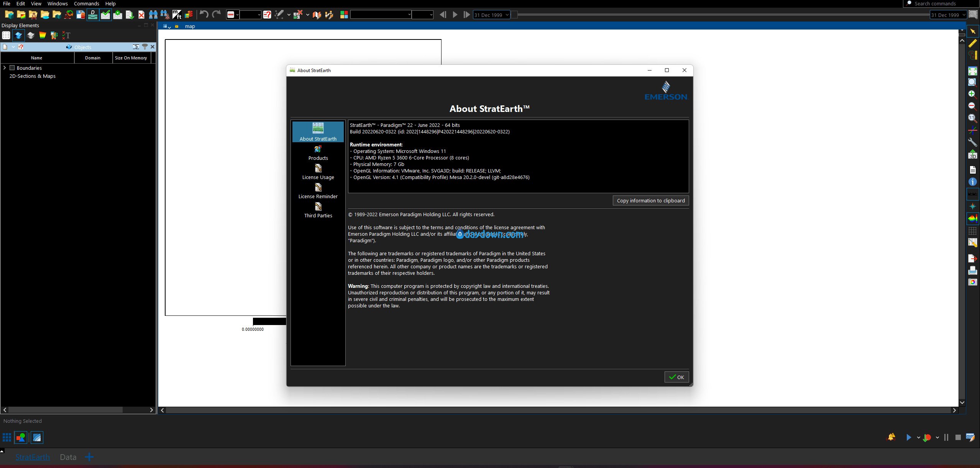
Task: Open the Help menu
Action: (x=110, y=3)
